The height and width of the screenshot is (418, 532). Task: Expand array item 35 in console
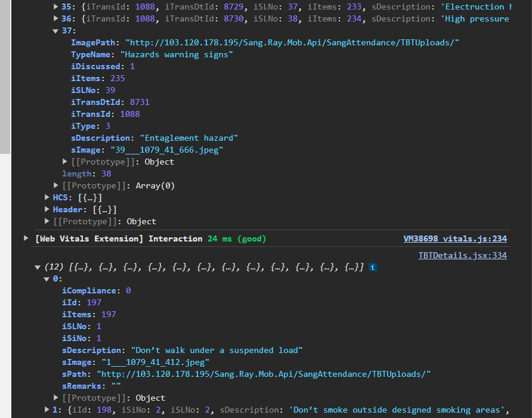coord(56,7)
